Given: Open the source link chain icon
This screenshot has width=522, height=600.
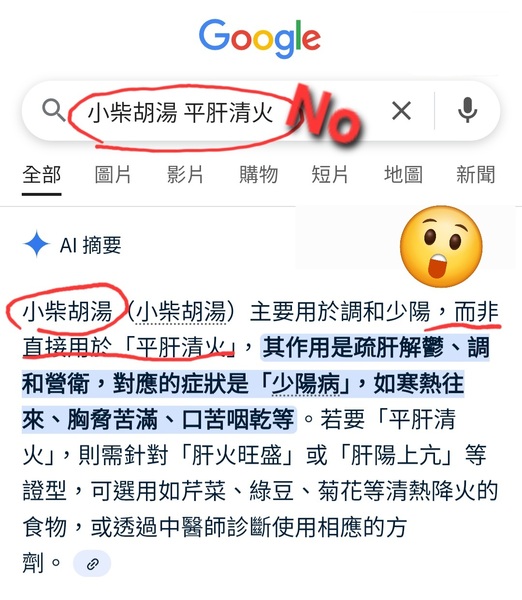Looking at the screenshot, I should tap(92, 563).
